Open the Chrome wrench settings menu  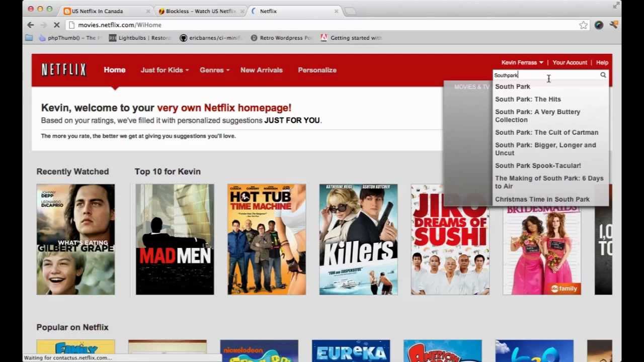pyautogui.click(x=613, y=25)
